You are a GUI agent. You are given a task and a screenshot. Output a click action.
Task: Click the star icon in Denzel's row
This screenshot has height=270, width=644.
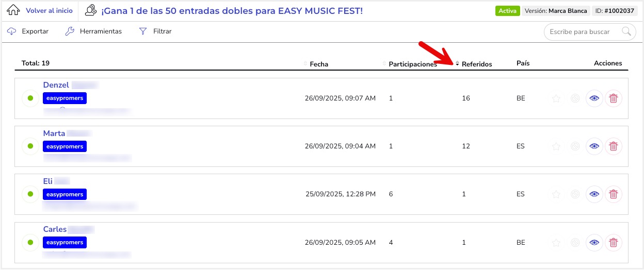[556, 98]
